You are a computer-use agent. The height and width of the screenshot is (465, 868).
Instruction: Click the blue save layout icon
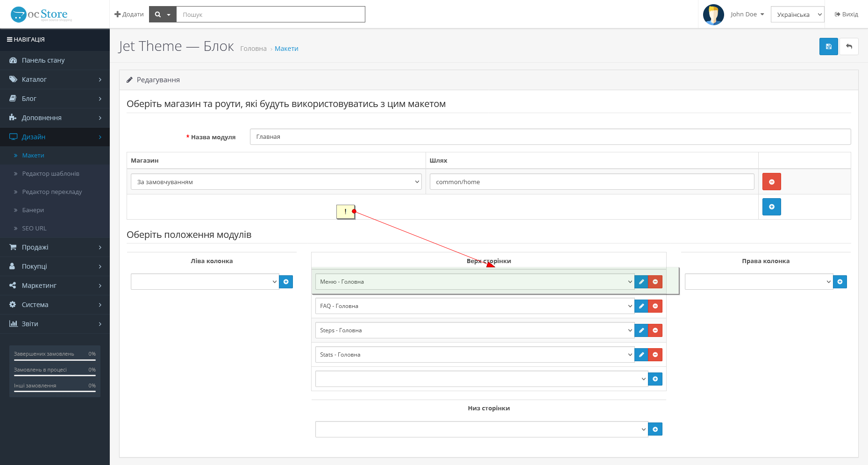click(x=828, y=47)
